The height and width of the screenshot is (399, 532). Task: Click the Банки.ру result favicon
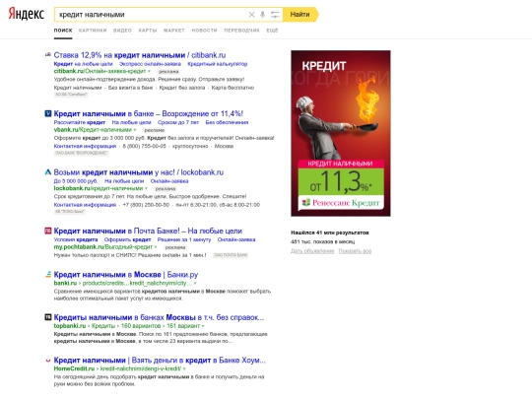click(x=48, y=274)
